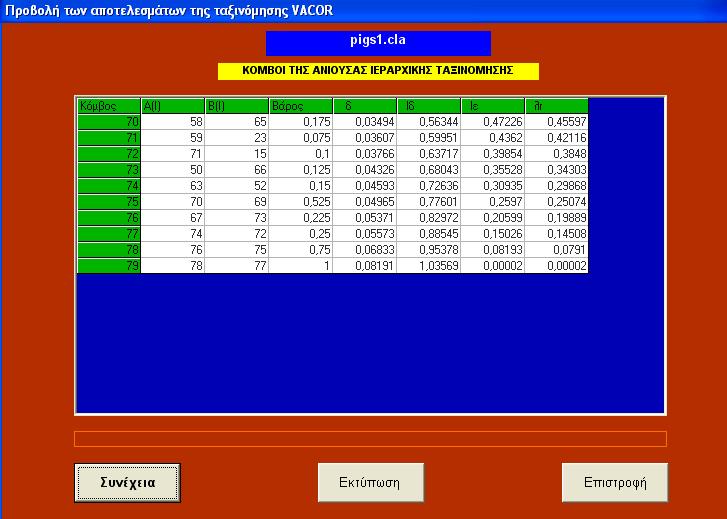The width and height of the screenshot is (727, 519).
Task: Select the Ιδ column header
Action: [x=428, y=106]
